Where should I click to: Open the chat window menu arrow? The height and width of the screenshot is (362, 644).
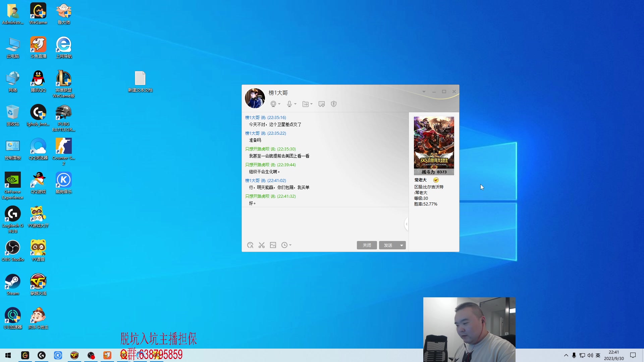(424, 92)
